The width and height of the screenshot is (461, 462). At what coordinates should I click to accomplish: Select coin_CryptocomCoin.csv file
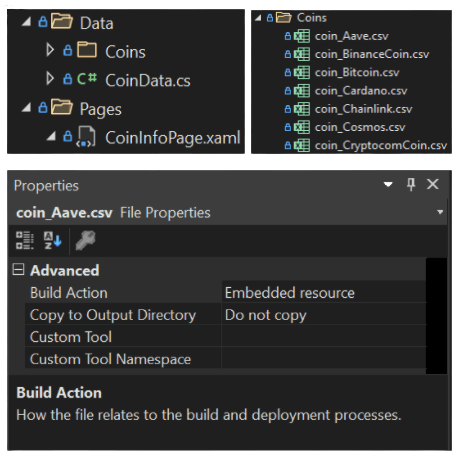(381, 145)
